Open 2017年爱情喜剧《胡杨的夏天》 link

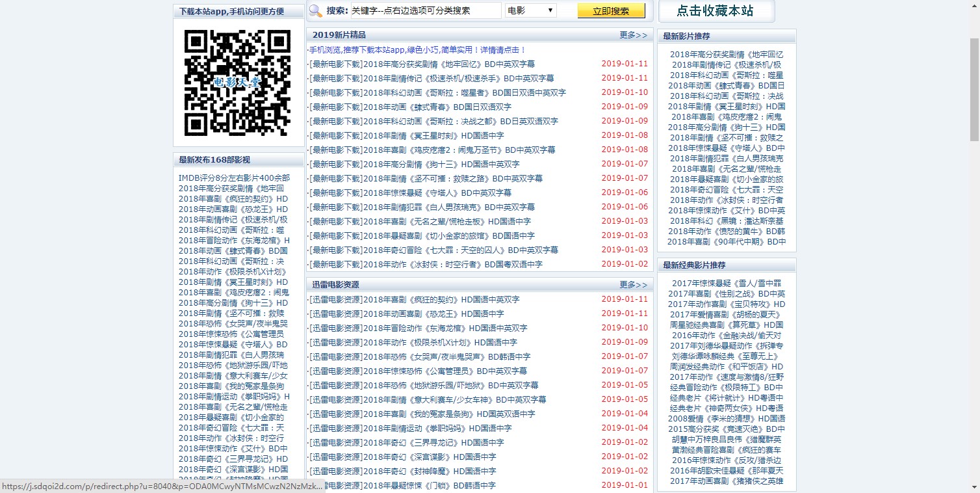click(727, 314)
